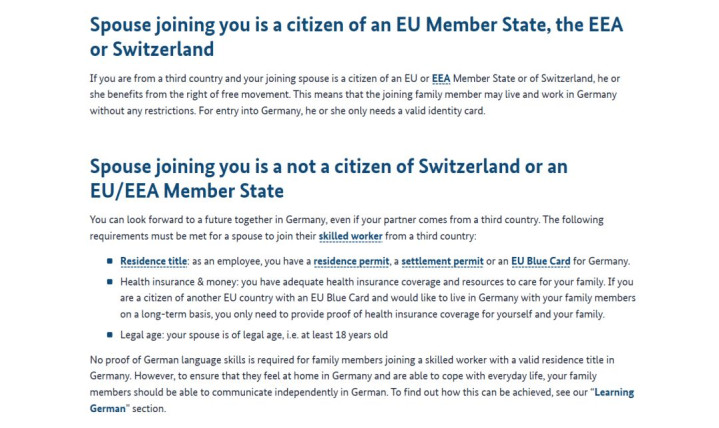The image size is (719, 428).
Task: Click the 'skilled worker' link
Action: pyautogui.click(x=349, y=237)
